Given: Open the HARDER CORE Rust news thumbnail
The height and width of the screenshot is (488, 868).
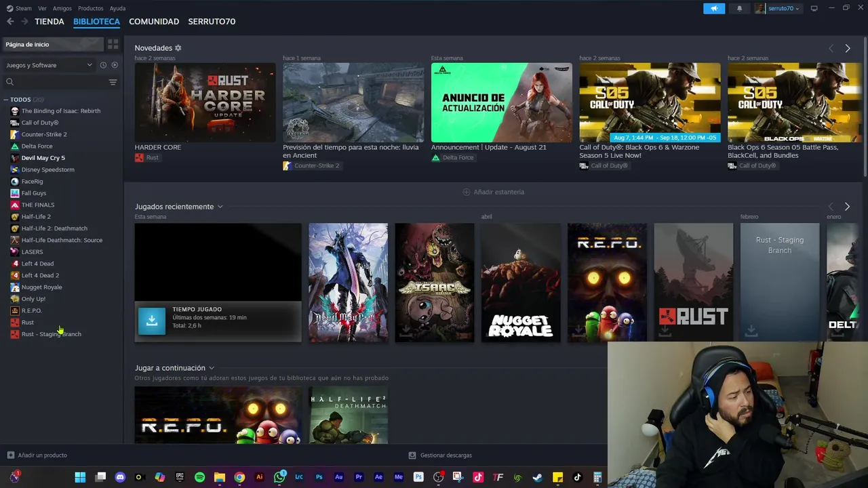Looking at the screenshot, I should [x=205, y=102].
